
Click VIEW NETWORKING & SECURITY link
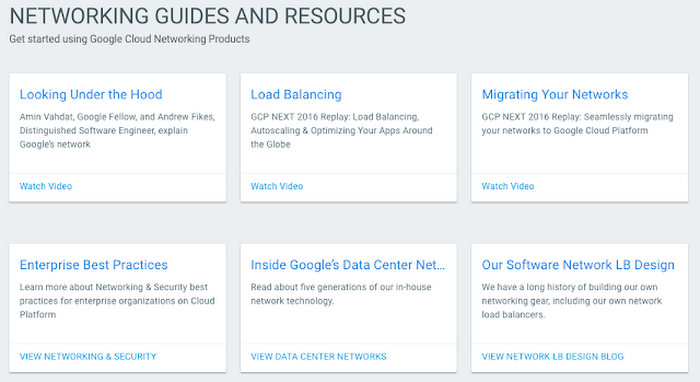[88, 357]
